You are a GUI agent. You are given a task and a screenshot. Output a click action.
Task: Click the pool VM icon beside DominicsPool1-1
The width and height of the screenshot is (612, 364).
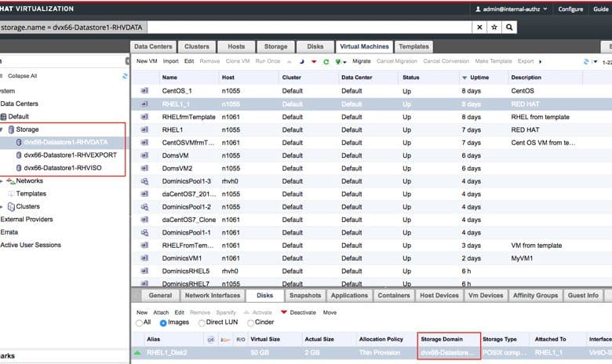pos(144,232)
